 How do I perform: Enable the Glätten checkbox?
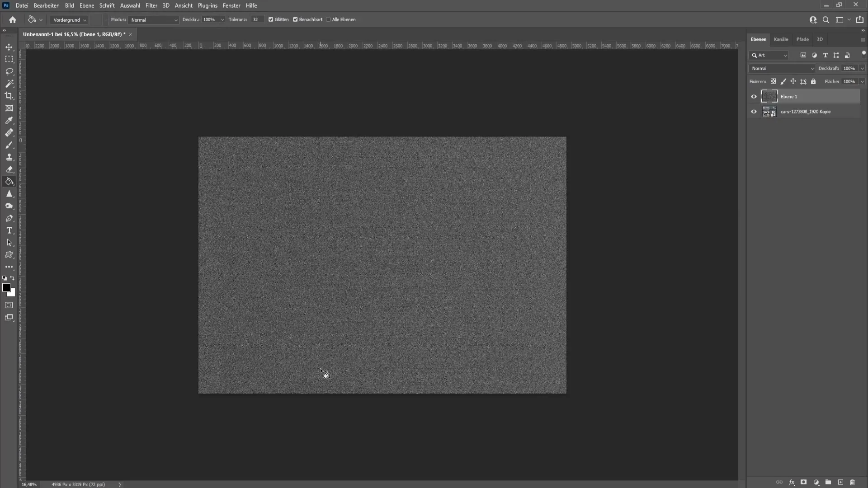pyautogui.click(x=271, y=20)
